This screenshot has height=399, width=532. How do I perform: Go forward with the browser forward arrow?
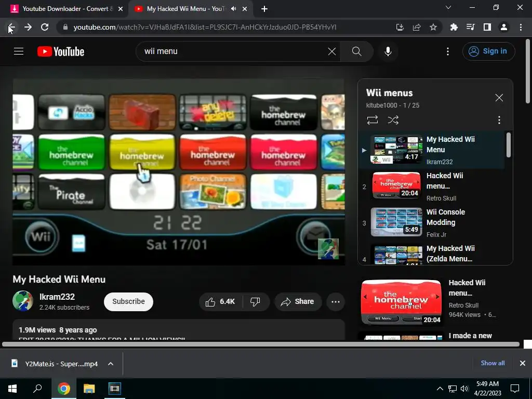point(28,27)
